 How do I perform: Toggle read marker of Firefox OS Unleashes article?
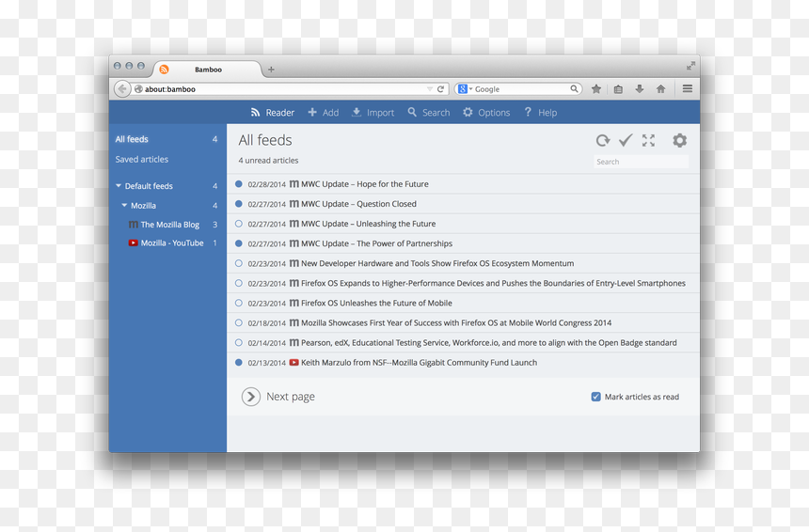[x=238, y=303]
